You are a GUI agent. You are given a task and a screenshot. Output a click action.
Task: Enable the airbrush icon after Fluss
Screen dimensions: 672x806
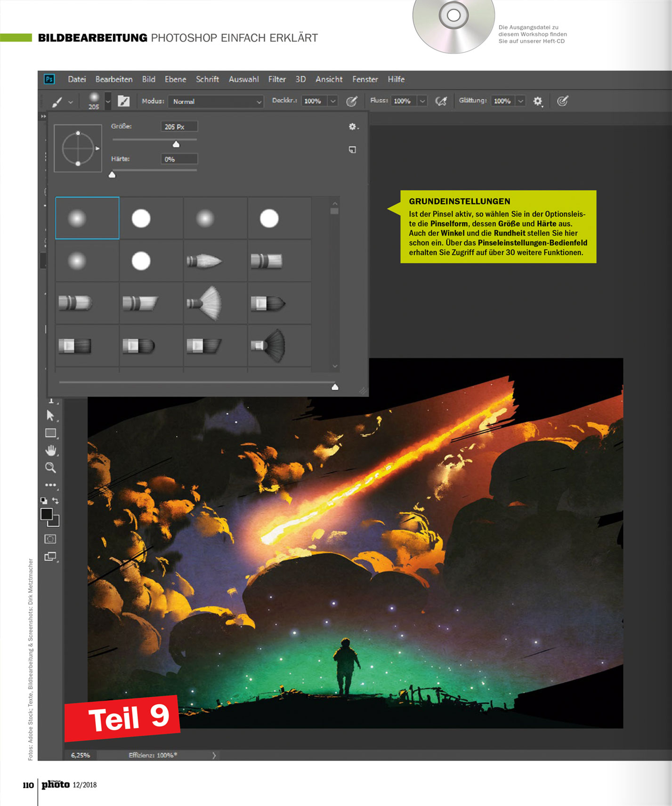point(441,101)
